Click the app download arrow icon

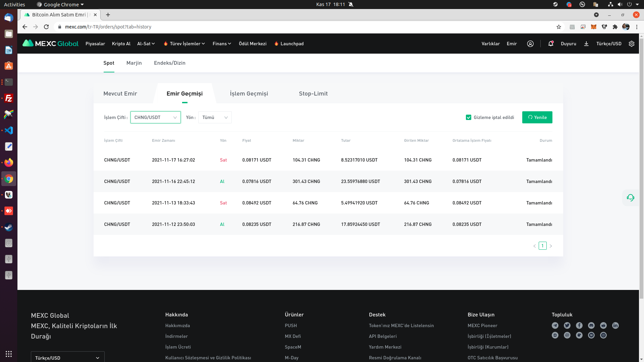tap(586, 44)
